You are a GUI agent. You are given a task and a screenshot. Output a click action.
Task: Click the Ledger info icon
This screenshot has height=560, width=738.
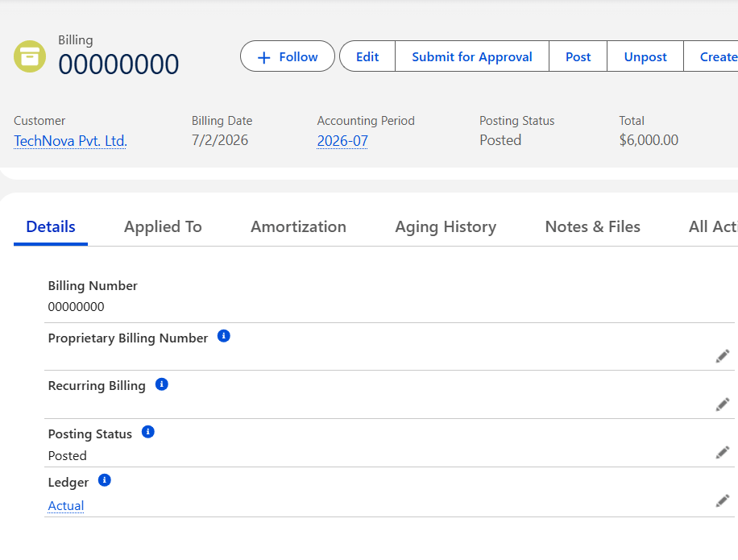point(105,480)
